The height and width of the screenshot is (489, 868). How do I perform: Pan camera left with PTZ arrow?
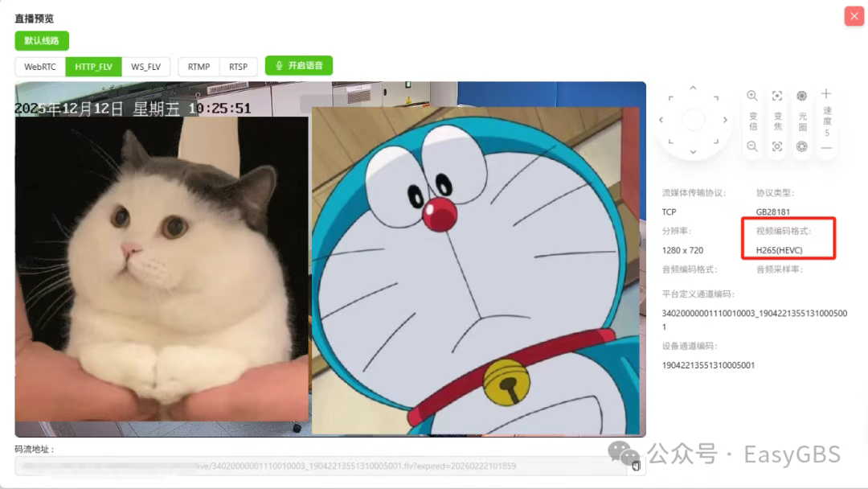661,120
